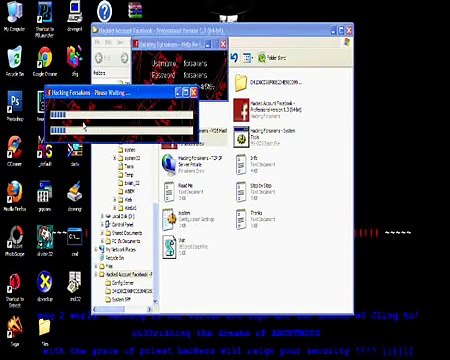Open the blue question mark help icon

pyautogui.click(x=104, y=12)
